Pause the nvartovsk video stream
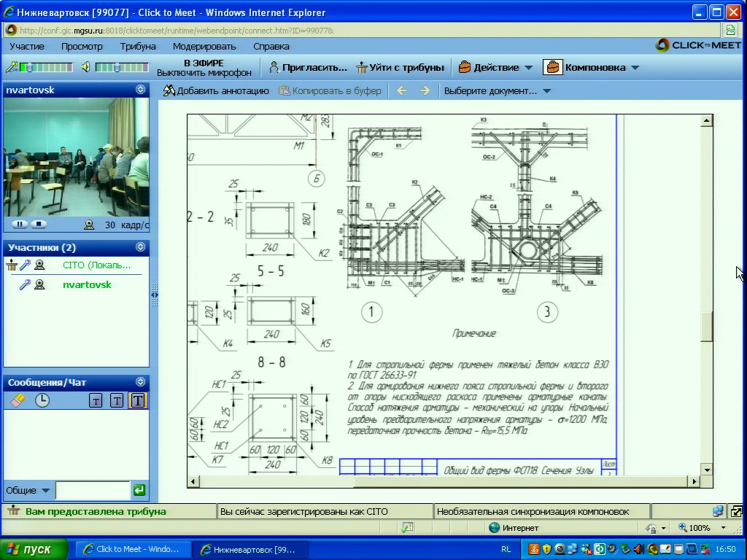Screen dimensions: 747x560 pyautogui.click(x=20, y=224)
